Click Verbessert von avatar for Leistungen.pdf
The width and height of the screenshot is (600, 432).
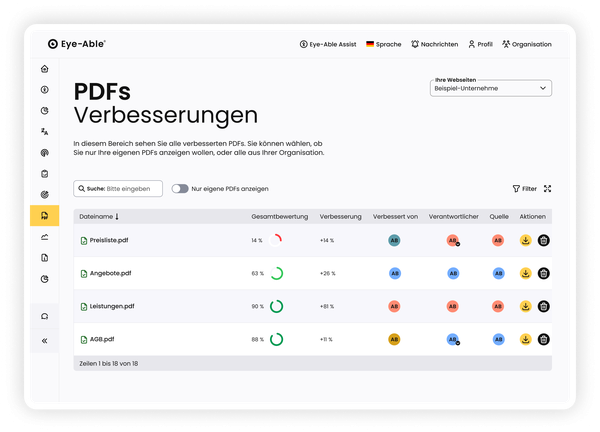tap(394, 306)
